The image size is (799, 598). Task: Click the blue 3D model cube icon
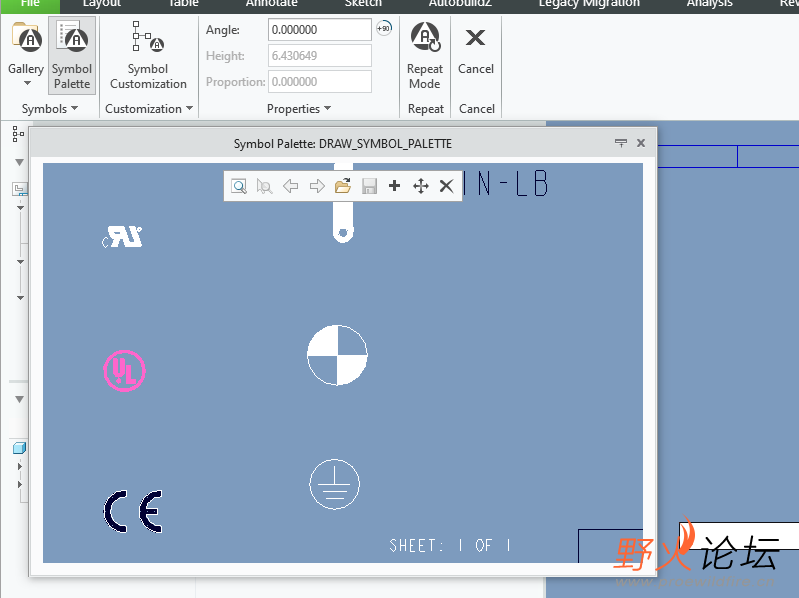pos(19,448)
